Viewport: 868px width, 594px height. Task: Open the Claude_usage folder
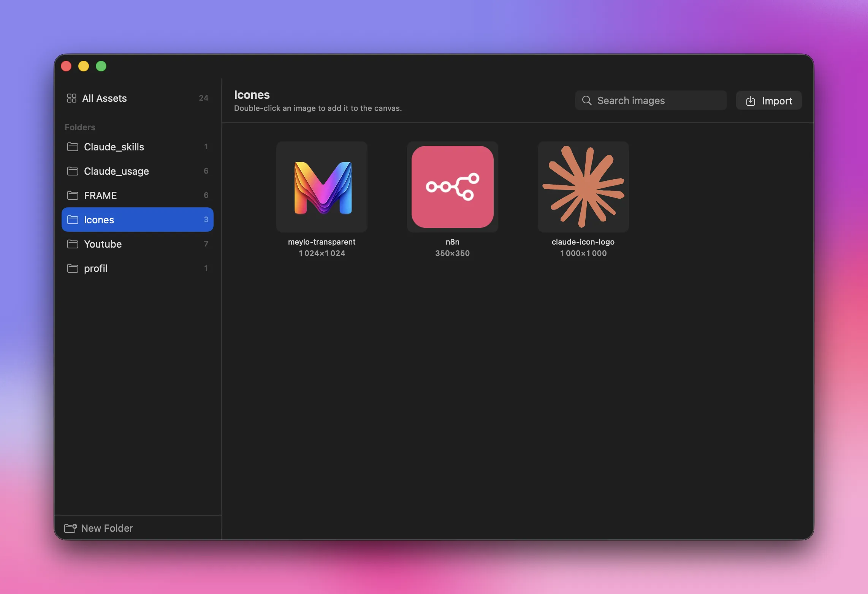point(137,171)
